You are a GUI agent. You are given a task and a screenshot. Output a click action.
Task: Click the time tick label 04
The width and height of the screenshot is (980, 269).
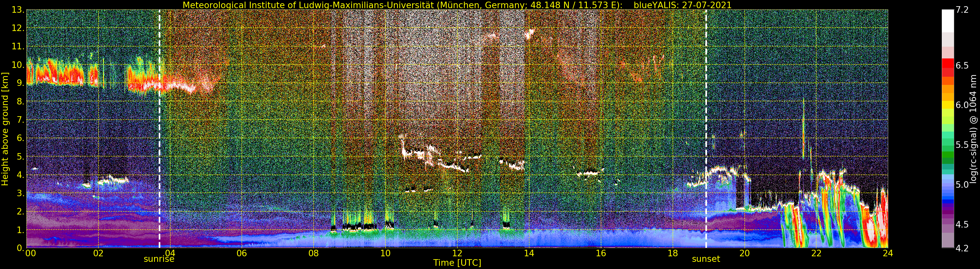[170, 253]
